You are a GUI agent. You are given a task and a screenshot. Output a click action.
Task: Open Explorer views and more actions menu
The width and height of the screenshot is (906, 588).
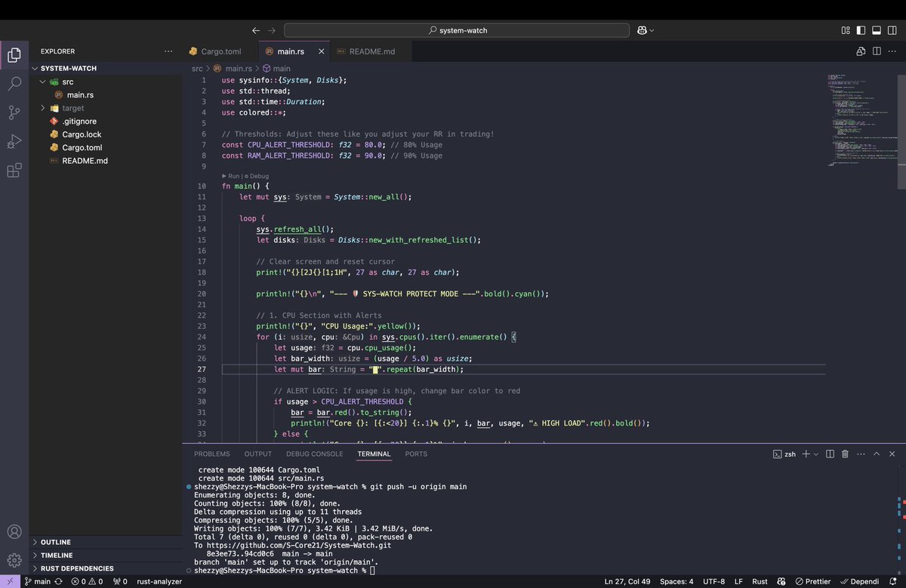pos(168,51)
